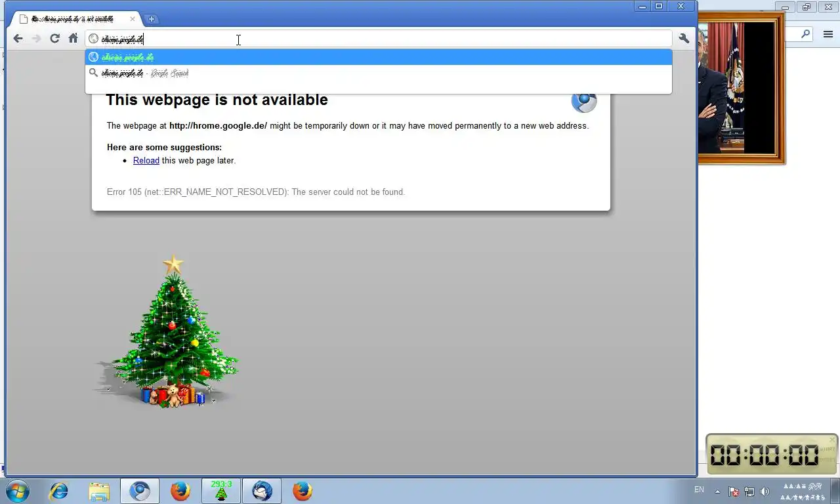This screenshot has height=504, width=840.
Task: Open the Action Center flag icon
Action: pos(734,491)
